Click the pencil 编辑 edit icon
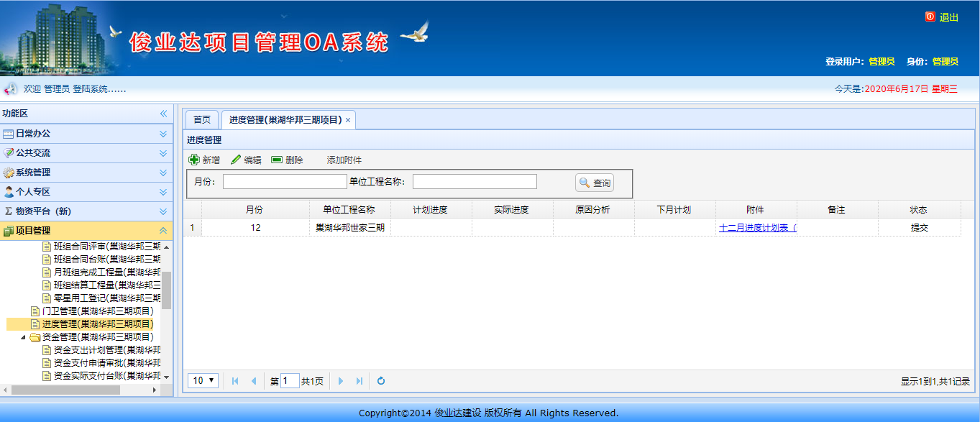The image size is (980, 422). click(236, 160)
